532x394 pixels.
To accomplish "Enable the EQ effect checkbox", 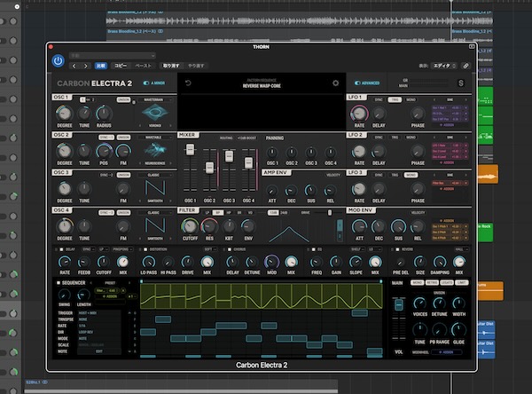I will click(x=314, y=249).
